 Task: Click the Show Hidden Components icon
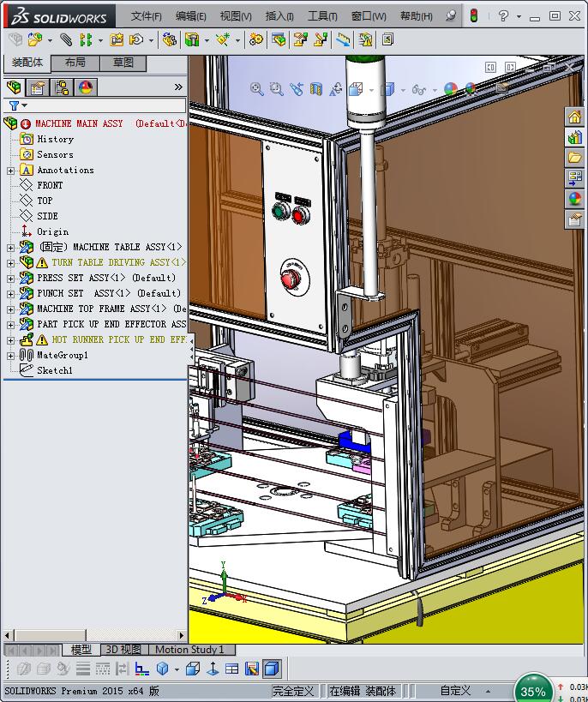(170, 39)
